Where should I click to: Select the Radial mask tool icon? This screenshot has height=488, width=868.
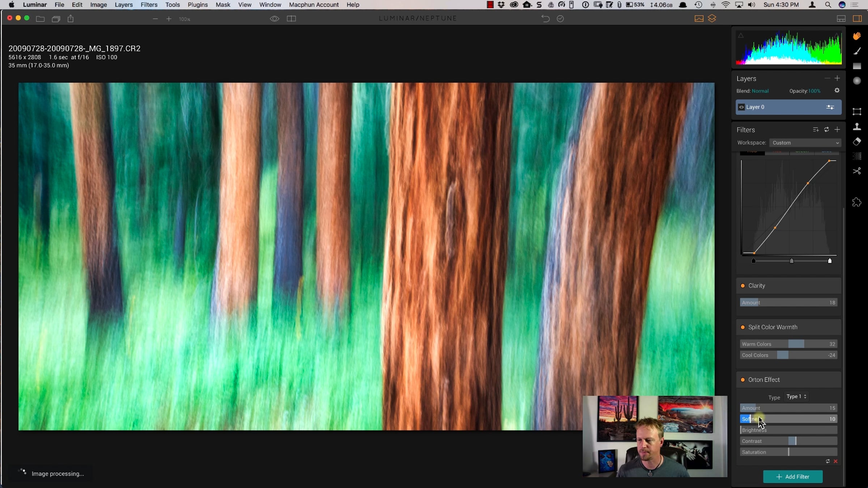coord(857,81)
